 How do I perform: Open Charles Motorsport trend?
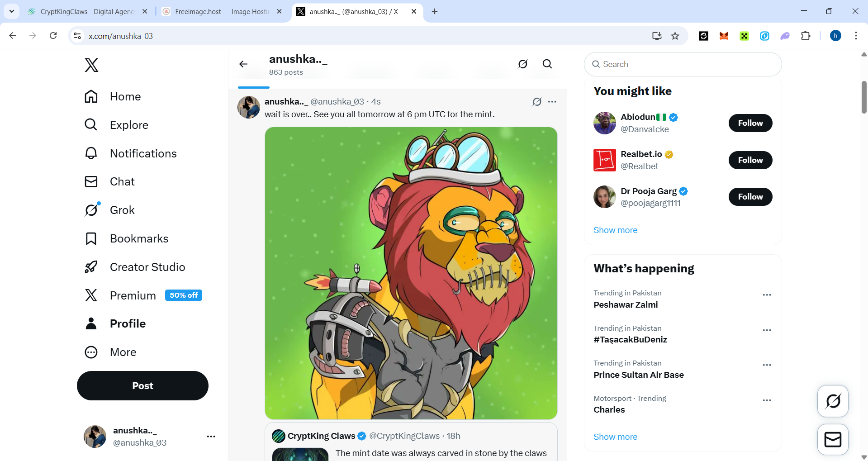[609, 410]
